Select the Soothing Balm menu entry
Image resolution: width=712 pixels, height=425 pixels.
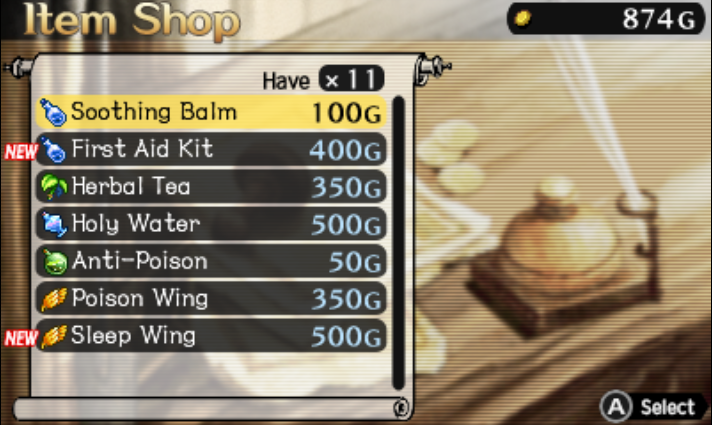[211, 112]
